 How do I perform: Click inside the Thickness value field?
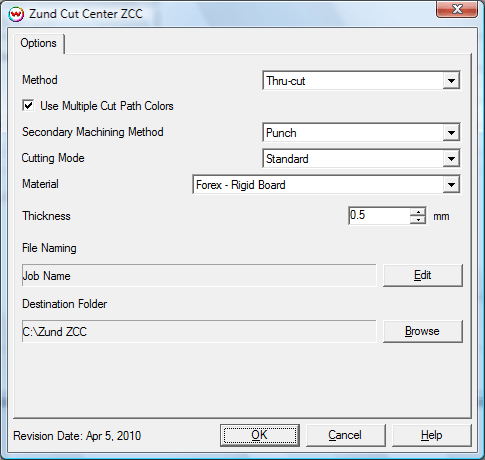(x=379, y=215)
